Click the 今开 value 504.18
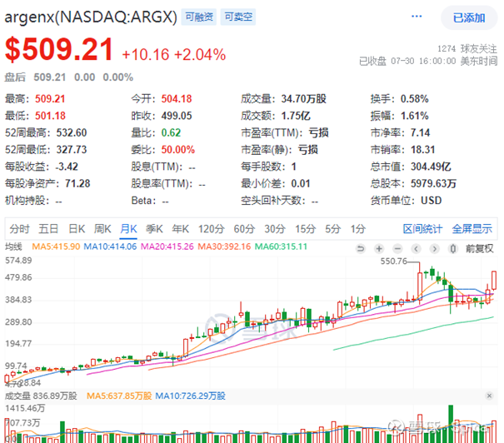504x443 pixels. coord(177,99)
